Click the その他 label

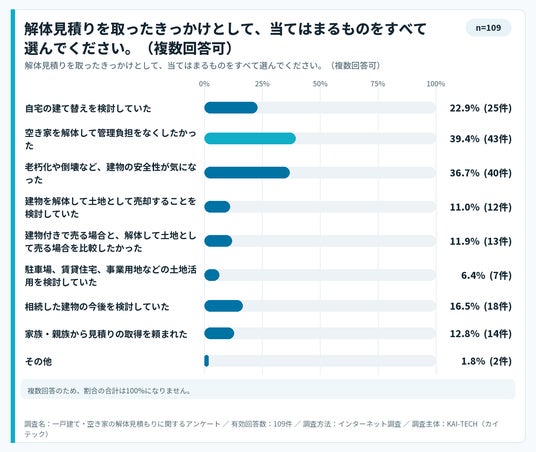tap(38, 361)
